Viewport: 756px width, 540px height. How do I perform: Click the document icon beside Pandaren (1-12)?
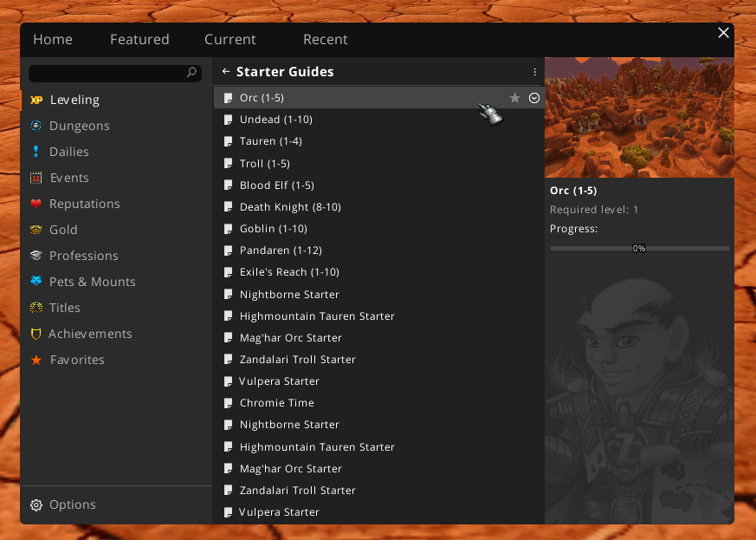229,250
